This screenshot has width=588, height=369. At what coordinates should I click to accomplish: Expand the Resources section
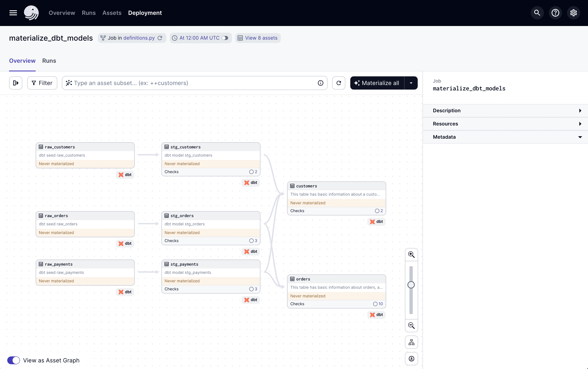505,124
